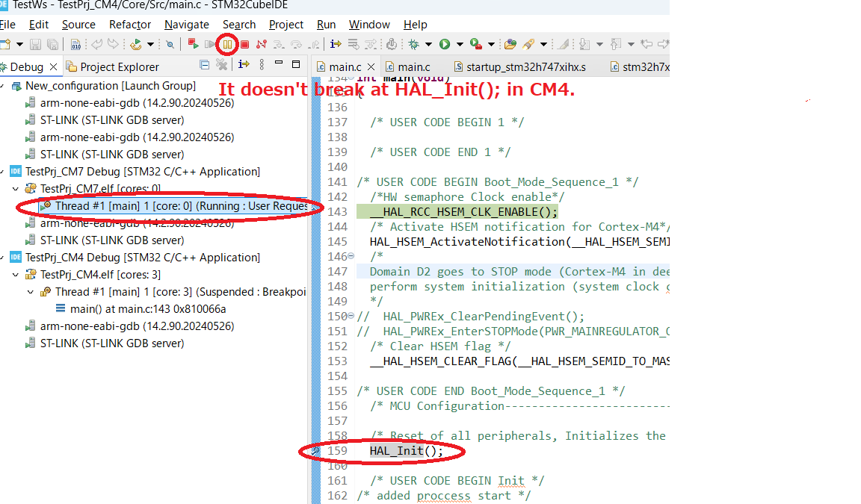Disconnect the debugger using Disconnect icon
Screen dimensions: 861x504
260,44
